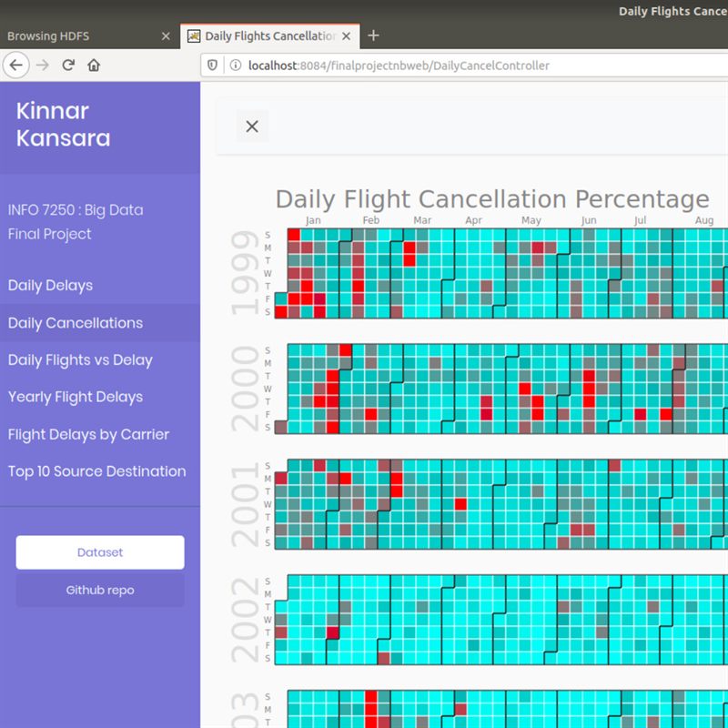The height and width of the screenshot is (728, 728).
Task: View Top 10 Source Destination
Action: click(97, 471)
